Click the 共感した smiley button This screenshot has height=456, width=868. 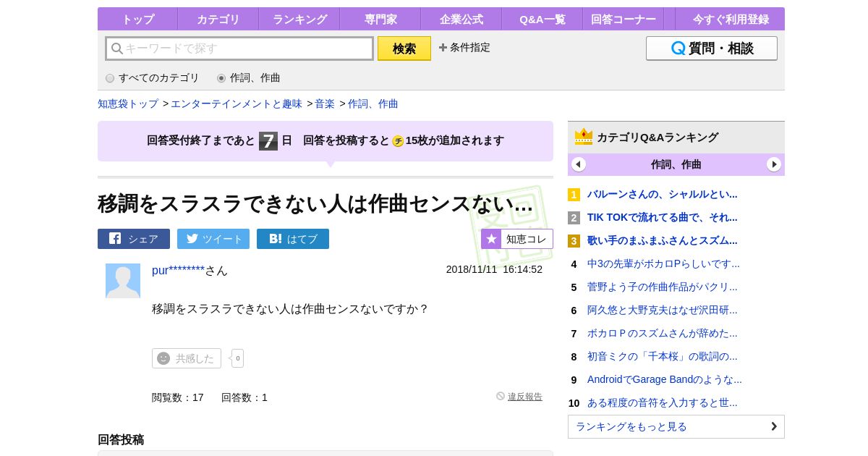tap(187, 358)
